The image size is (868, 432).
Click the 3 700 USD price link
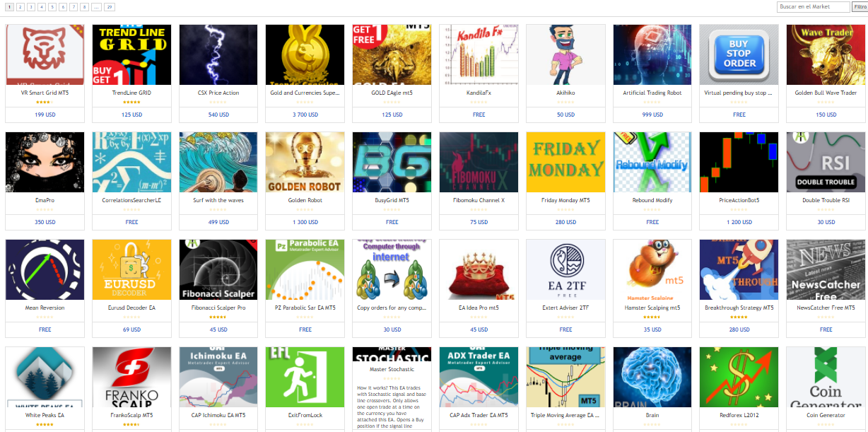(305, 115)
